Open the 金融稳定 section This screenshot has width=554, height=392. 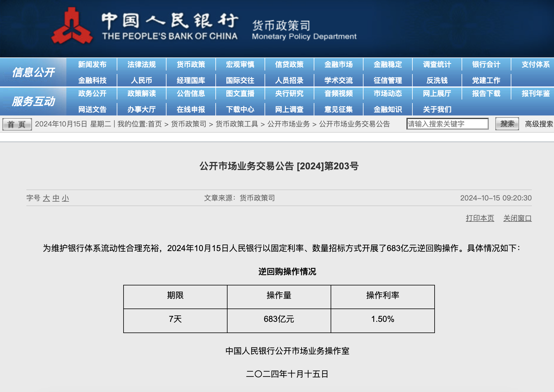(388, 65)
